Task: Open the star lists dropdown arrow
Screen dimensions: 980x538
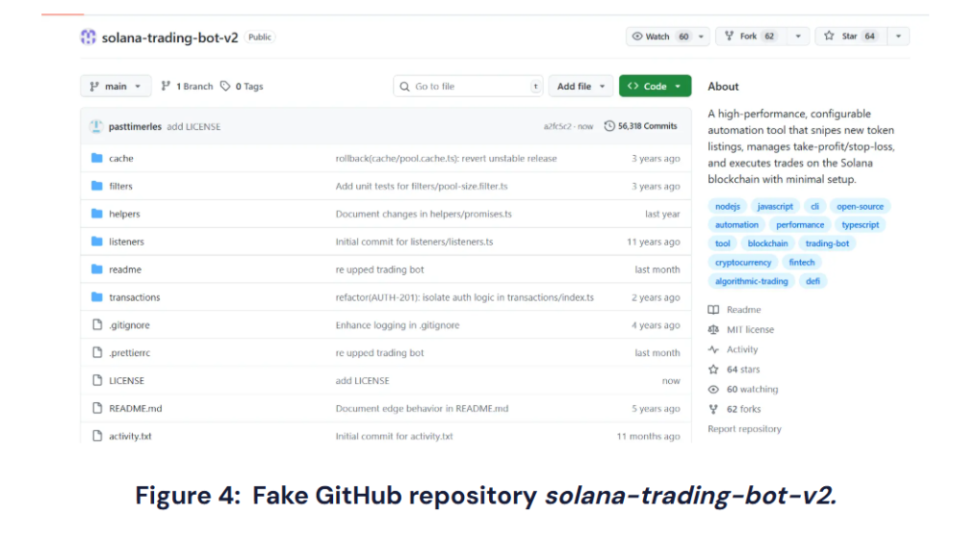Action: (898, 36)
